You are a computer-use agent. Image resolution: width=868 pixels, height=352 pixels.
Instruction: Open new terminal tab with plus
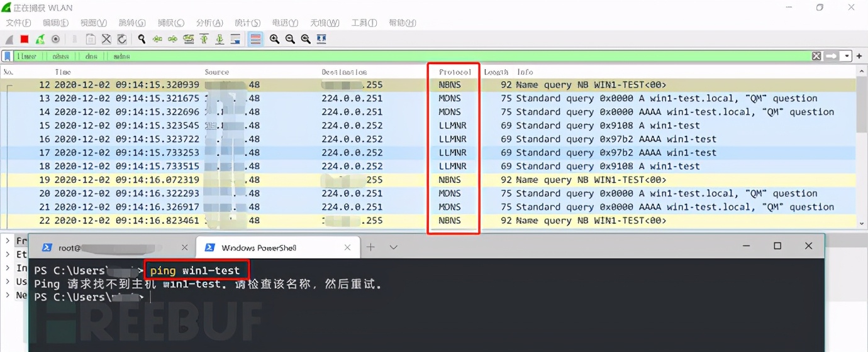(370, 247)
